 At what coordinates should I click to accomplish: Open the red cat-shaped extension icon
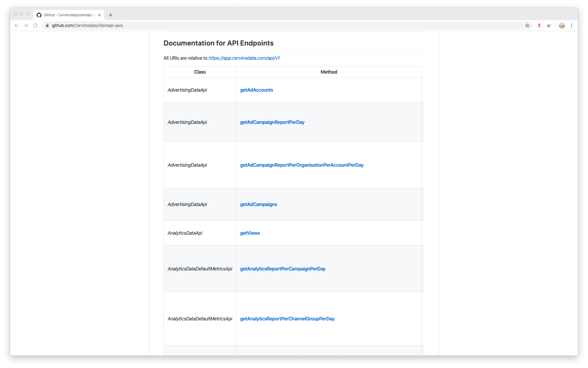point(549,25)
